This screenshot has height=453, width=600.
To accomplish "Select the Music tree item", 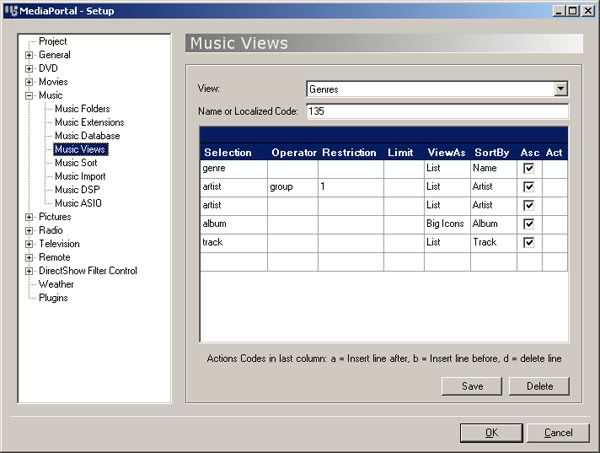I will pos(51,95).
